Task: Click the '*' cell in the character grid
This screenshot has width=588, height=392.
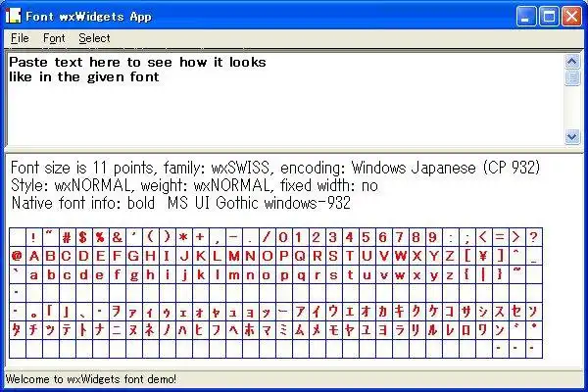Action: (x=184, y=237)
